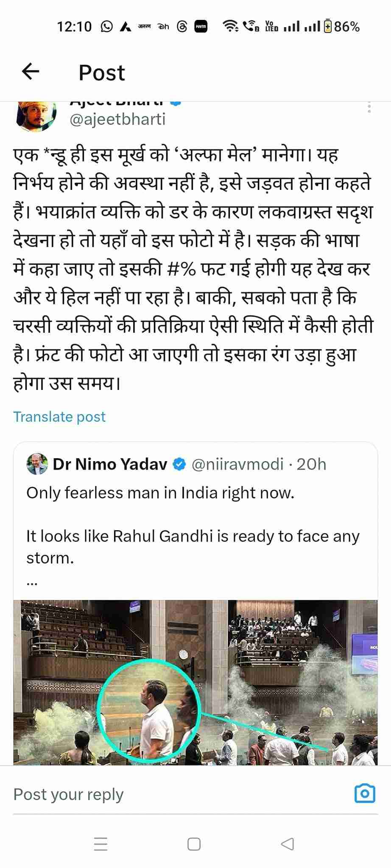
Task: Open the @niiravmodi handle in quoted post
Action: 237,465
